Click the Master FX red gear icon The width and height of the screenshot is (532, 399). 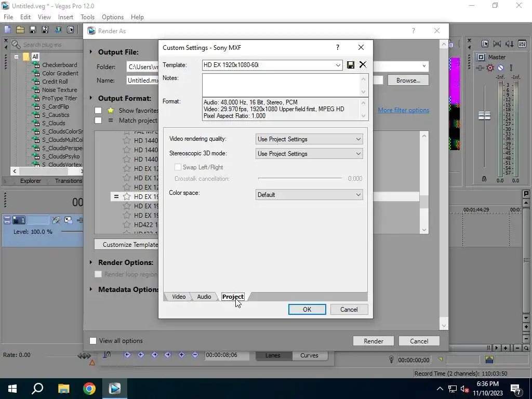click(490, 68)
